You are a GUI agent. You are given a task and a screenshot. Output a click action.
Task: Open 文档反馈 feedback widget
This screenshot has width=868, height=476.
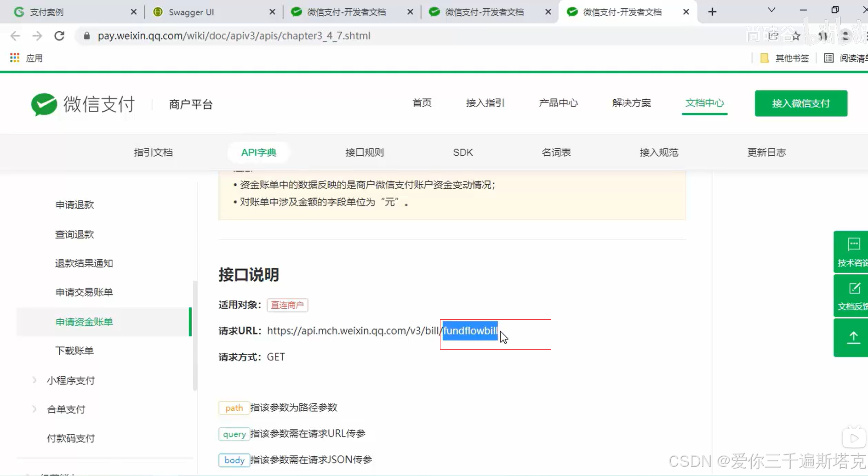851,296
